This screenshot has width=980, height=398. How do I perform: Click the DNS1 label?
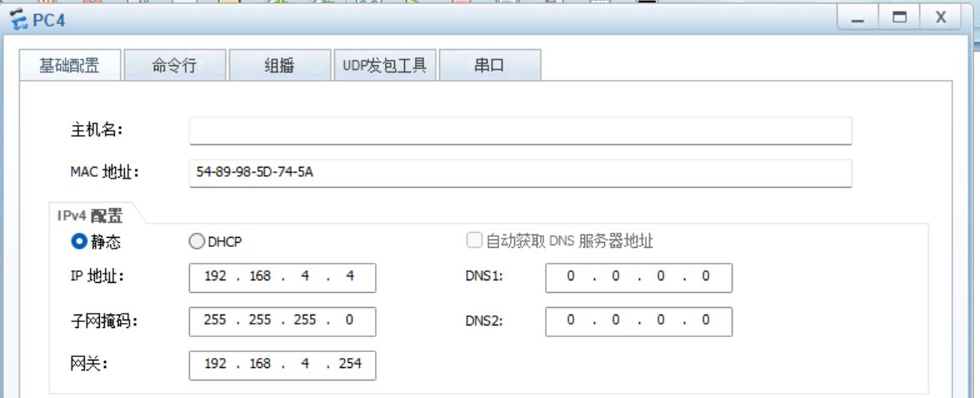484,277
